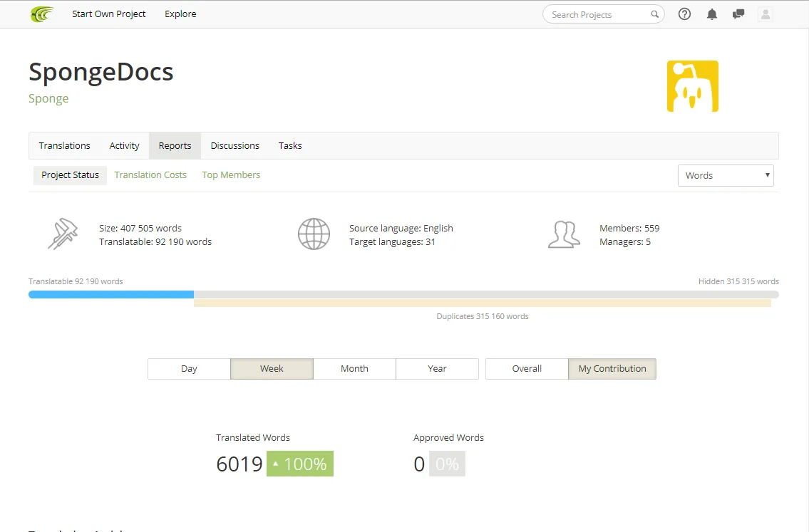Open the help question mark icon
The height and width of the screenshot is (532, 809).
tap(684, 14)
